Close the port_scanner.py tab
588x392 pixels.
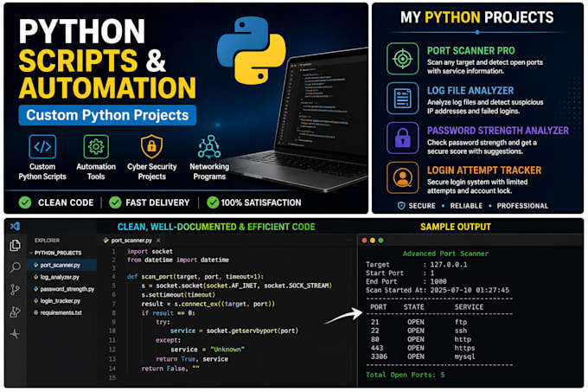[158, 241]
